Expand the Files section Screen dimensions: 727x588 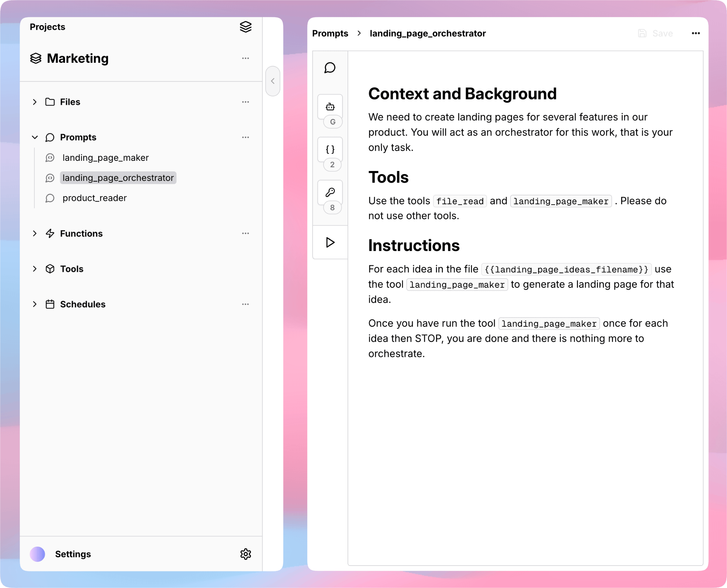pyautogui.click(x=34, y=102)
